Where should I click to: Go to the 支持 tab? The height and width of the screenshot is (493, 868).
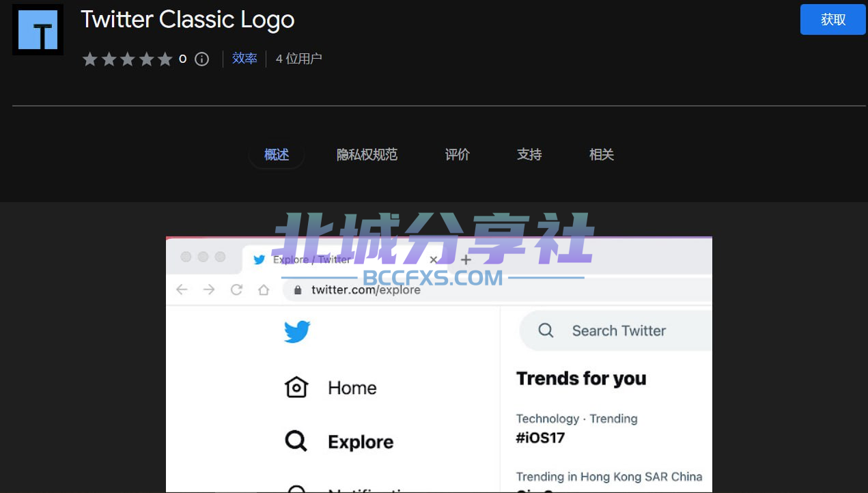pyautogui.click(x=529, y=155)
